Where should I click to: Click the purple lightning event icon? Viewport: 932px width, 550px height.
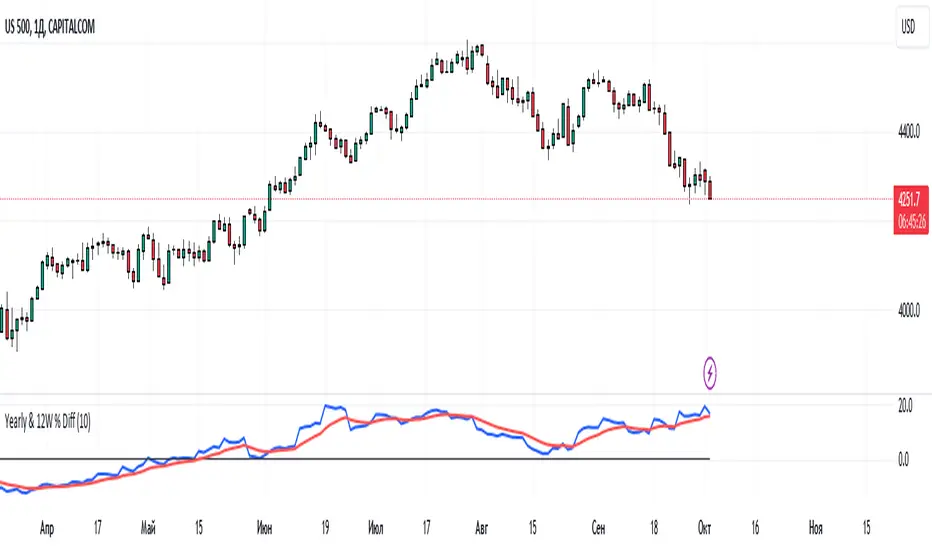point(710,374)
